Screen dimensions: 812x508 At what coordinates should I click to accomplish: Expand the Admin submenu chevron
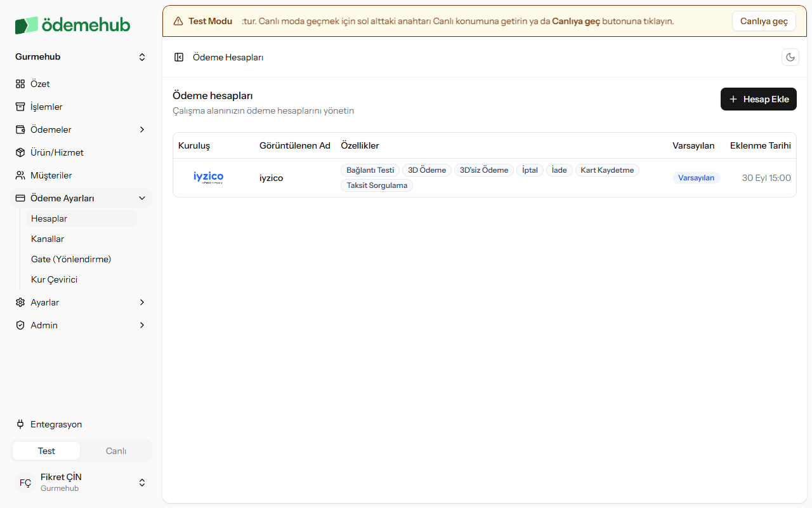(x=142, y=325)
